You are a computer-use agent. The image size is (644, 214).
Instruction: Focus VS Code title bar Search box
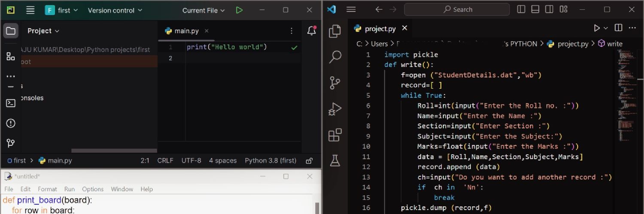click(457, 9)
